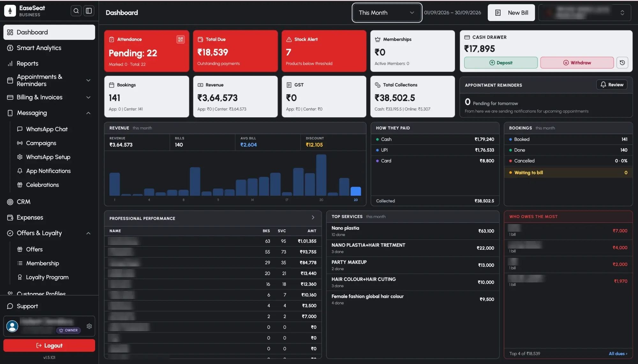Click the ₹1,01,355 performance amount

(307, 241)
